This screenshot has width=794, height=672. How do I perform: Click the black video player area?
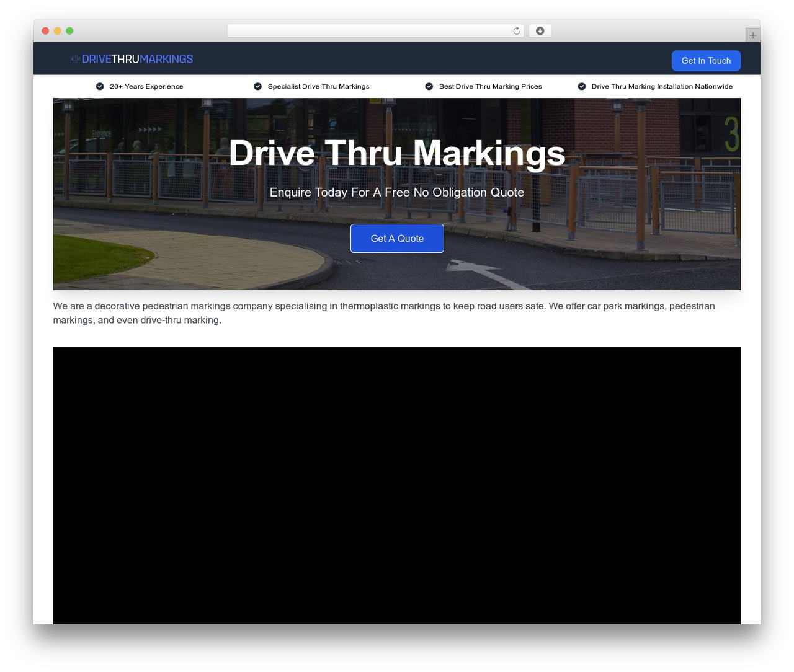(x=397, y=485)
